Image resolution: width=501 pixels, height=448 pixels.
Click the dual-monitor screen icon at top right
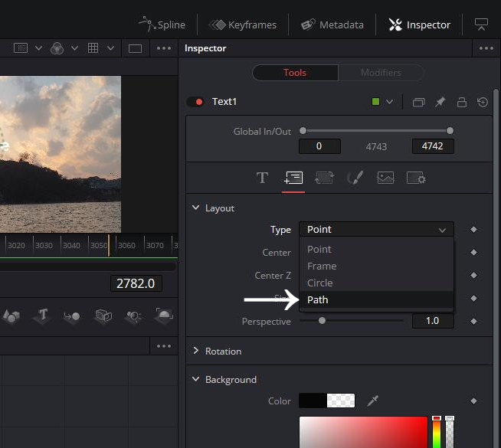click(x=481, y=25)
